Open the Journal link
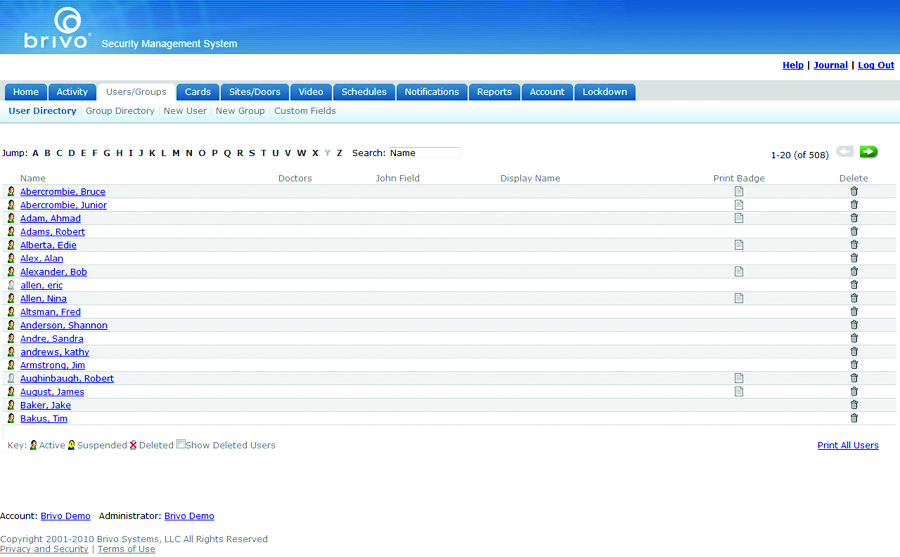Viewport: 900px width, 557px height. [831, 65]
